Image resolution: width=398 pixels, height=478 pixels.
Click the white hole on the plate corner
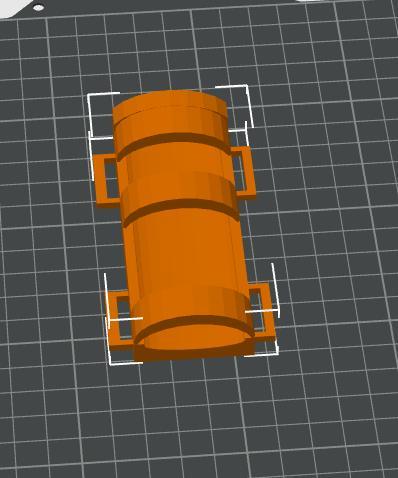click(39, 7)
